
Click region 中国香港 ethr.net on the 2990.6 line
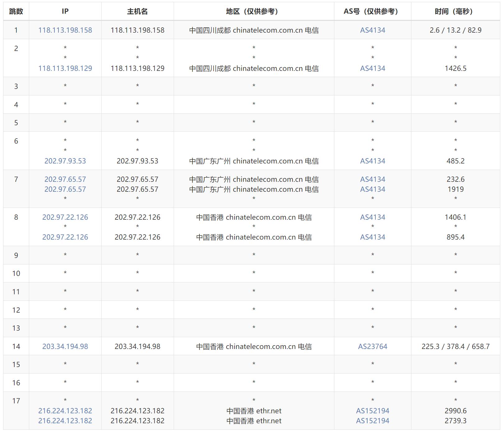point(254,411)
